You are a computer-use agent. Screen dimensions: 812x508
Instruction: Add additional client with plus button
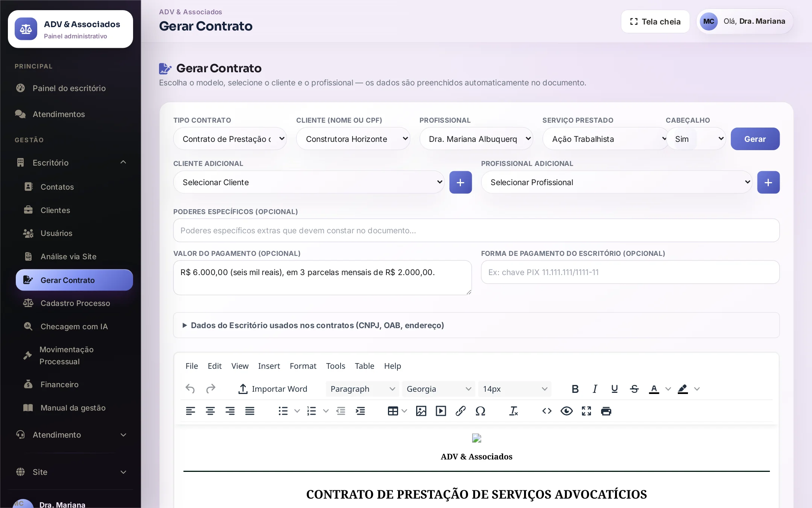tap(461, 182)
